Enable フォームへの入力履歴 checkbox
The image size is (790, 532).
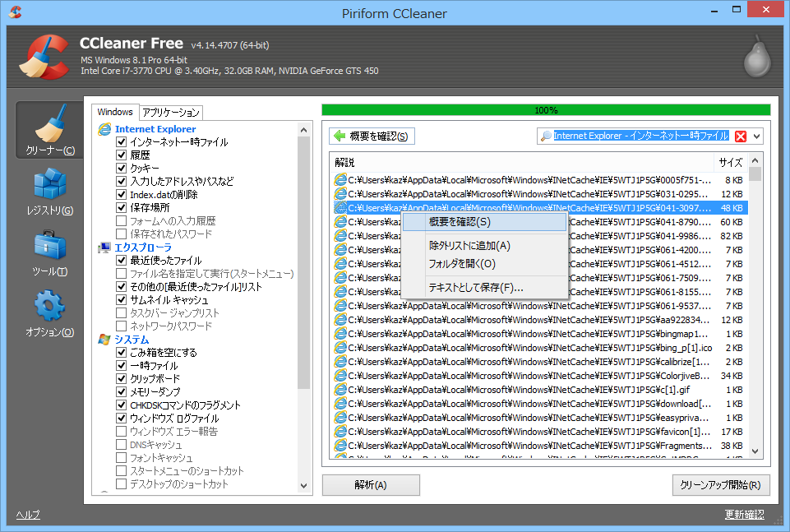121,220
